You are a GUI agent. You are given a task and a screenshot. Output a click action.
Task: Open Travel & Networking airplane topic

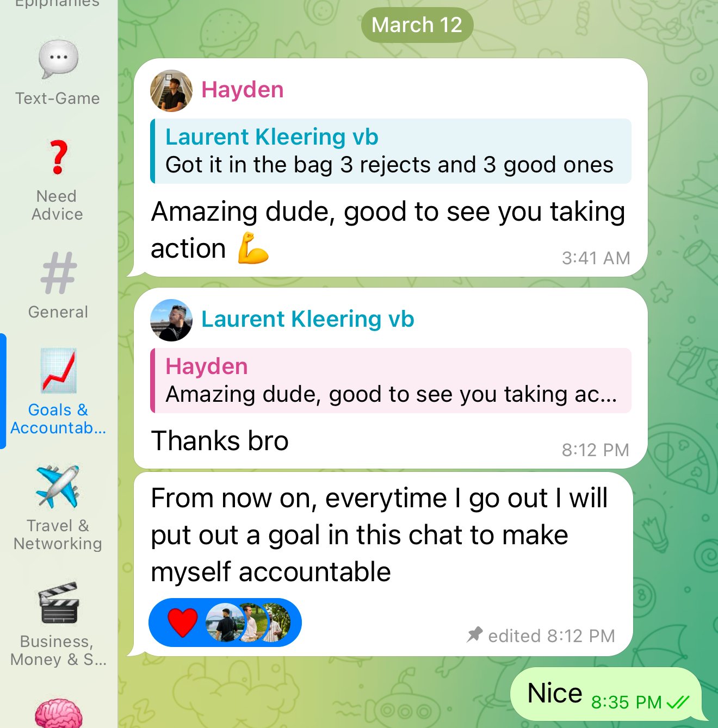(x=58, y=487)
